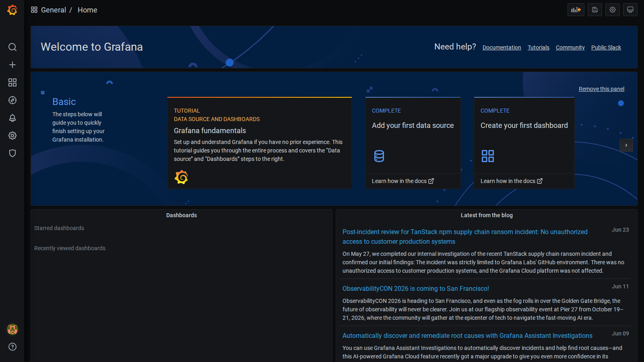Open the Server Admin shield icon
The width and height of the screenshot is (644, 362).
click(12, 153)
